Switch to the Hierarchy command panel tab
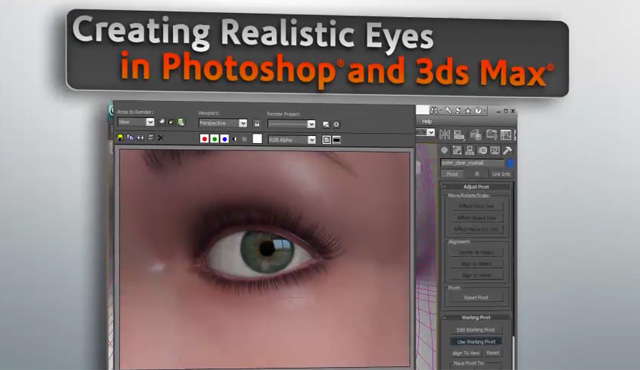This screenshot has width=640, height=370. pyautogui.click(x=470, y=151)
